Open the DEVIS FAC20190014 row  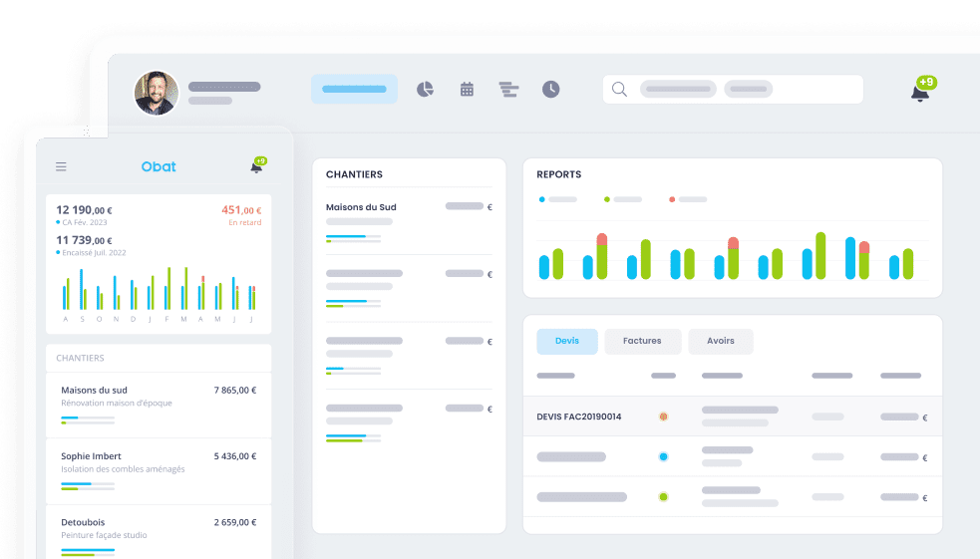[733, 417]
